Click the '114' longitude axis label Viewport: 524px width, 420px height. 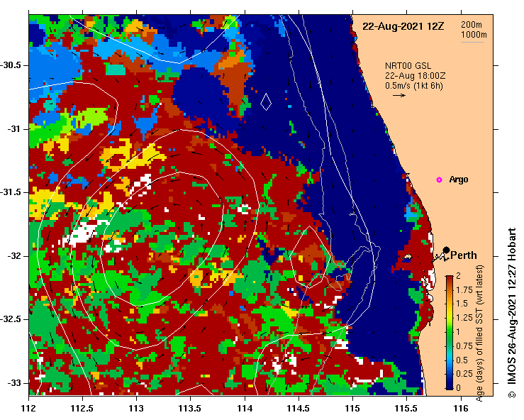click(245, 409)
